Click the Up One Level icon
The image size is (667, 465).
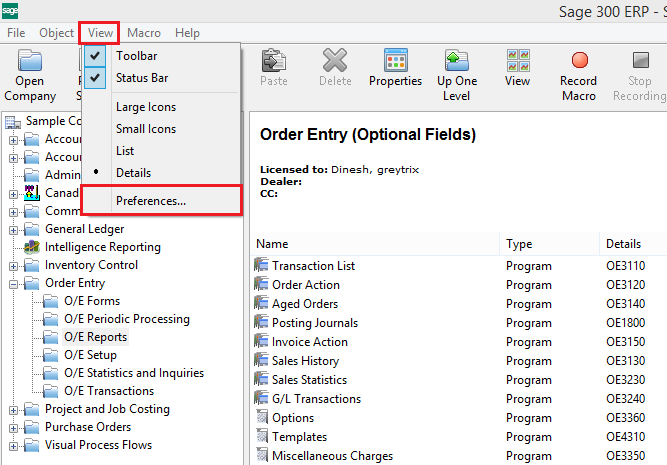point(457,60)
